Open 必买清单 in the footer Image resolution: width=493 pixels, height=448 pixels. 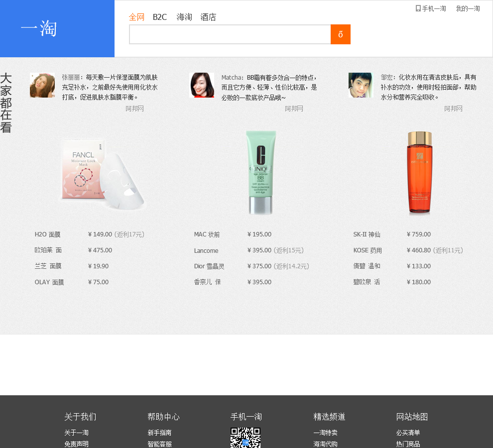[x=408, y=433]
